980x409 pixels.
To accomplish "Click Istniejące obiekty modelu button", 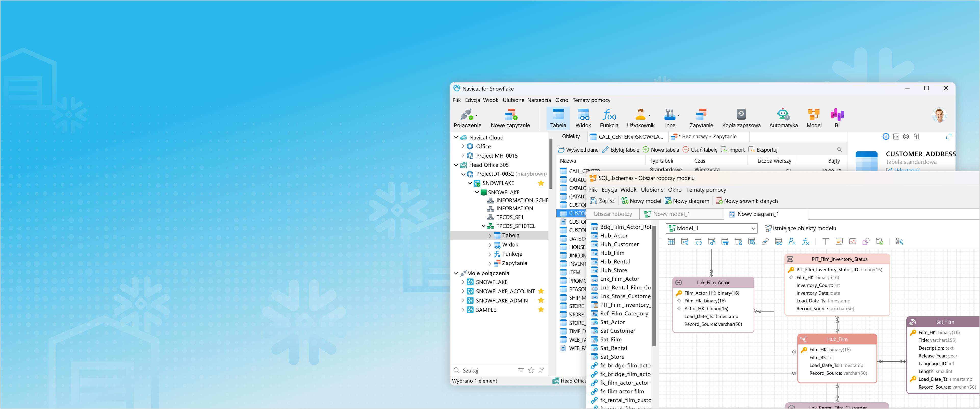I will click(x=800, y=228).
